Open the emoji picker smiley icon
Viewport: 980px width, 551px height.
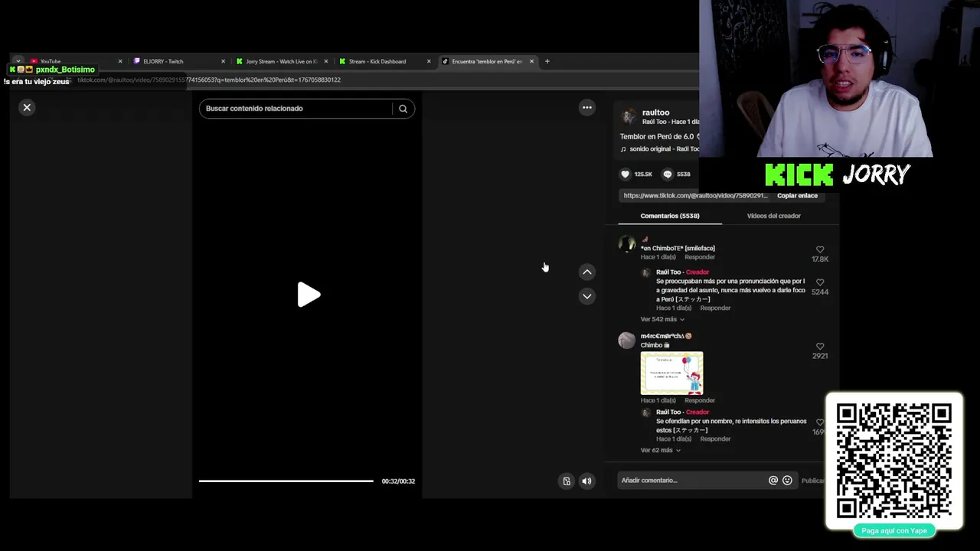(787, 481)
